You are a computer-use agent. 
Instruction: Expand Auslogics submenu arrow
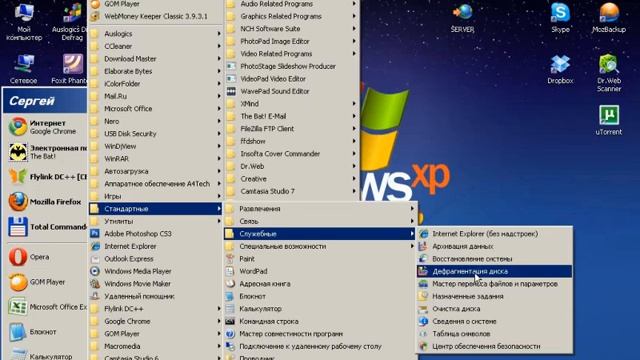(x=219, y=33)
